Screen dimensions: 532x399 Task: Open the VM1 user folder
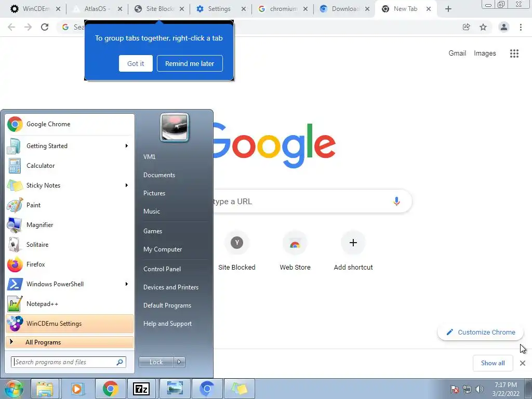(149, 157)
